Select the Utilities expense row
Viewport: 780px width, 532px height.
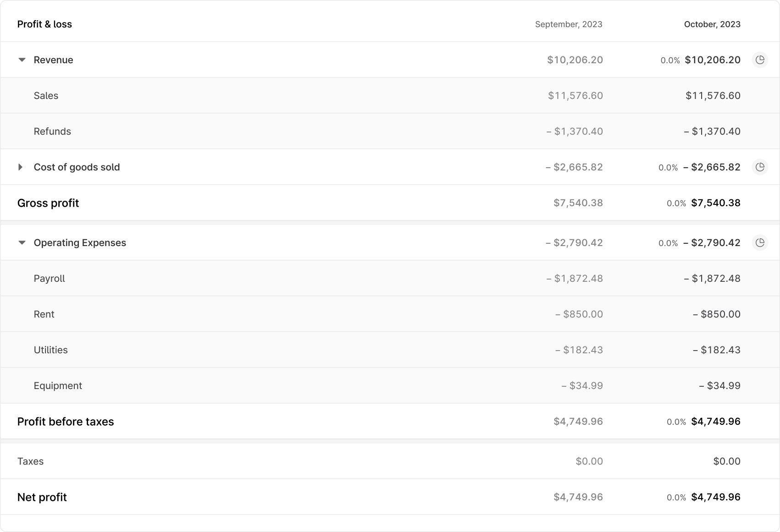point(390,350)
